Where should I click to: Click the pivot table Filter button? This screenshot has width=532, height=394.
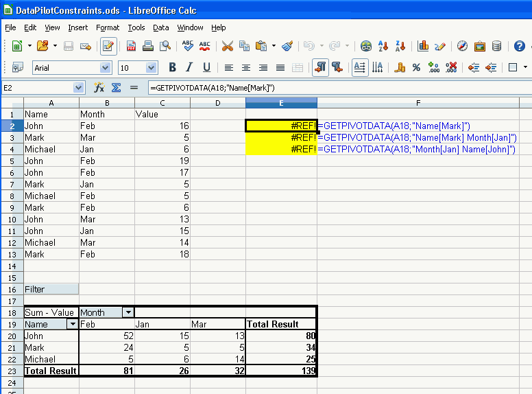coord(51,289)
